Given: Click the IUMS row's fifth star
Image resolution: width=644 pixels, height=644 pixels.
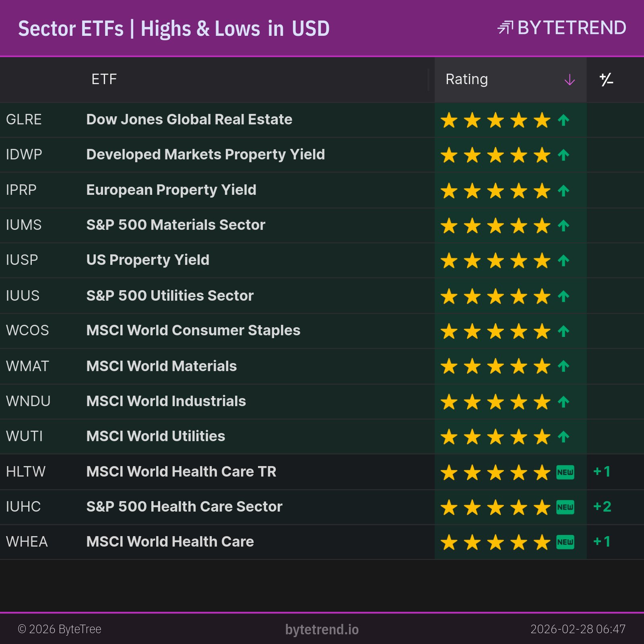Looking at the screenshot, I should coord(542,225).
